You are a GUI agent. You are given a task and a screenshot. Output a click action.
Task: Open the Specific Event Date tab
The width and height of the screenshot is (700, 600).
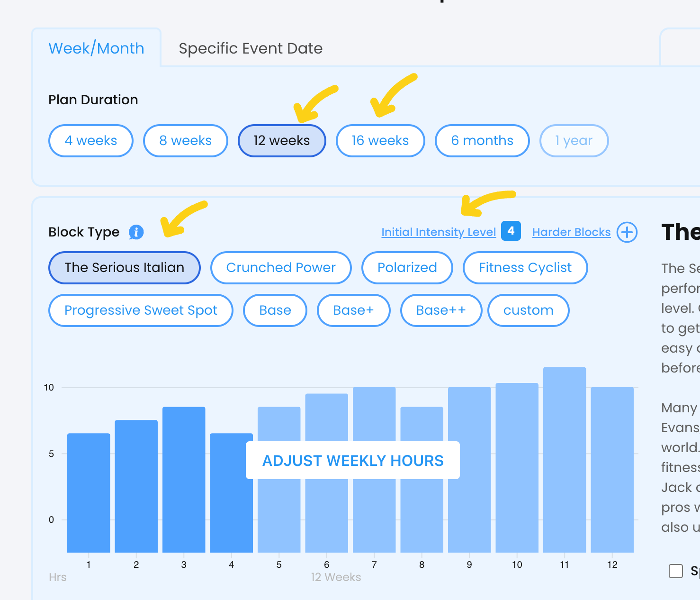(x=251, y=48)
